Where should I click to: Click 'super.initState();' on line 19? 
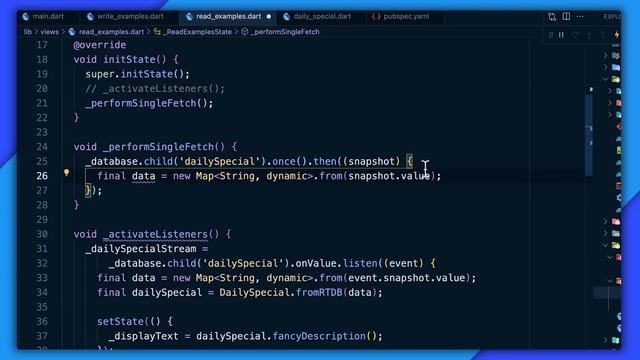pos(138,74)
